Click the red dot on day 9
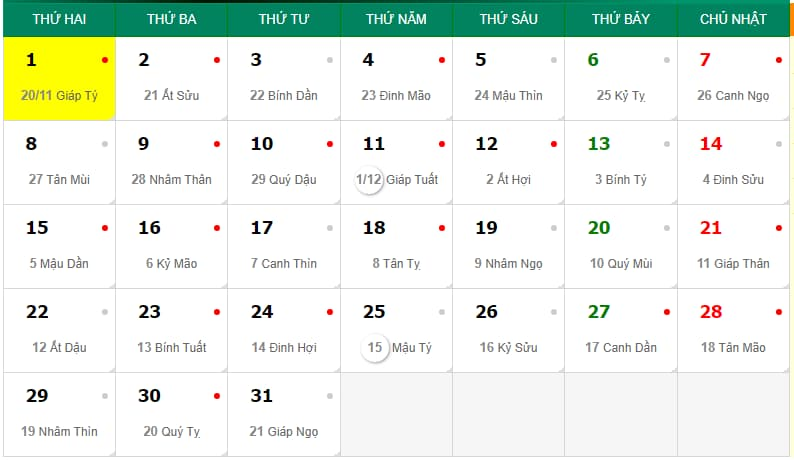 217,144
